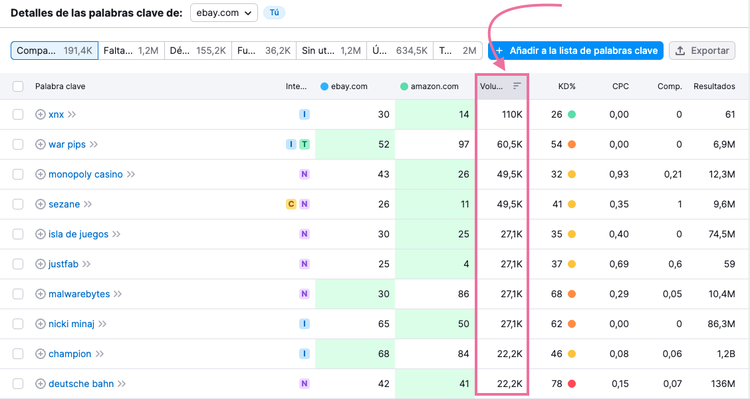Open the monopoly casino keyword link
Image resolution: width=750 pixels, height=399 pixels.
click(x=86, y=174)
